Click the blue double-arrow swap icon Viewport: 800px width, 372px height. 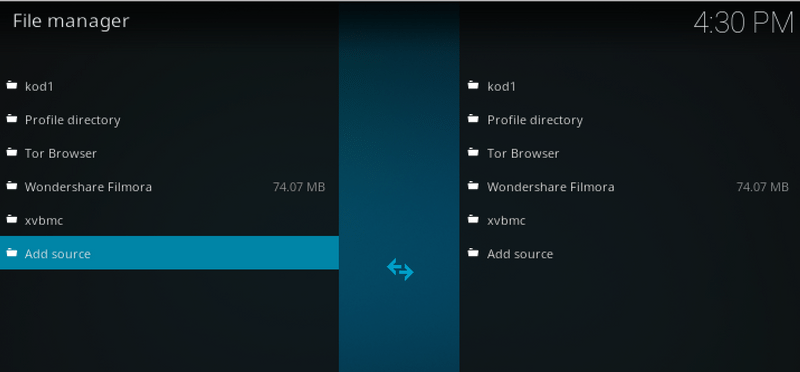pos(400,269)
